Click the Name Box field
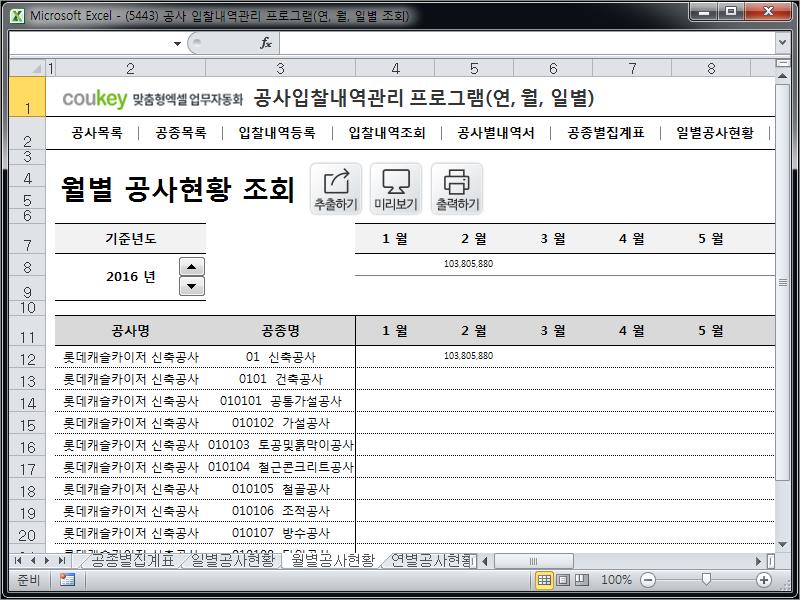800x600 pixels. [x=91, y=43]
